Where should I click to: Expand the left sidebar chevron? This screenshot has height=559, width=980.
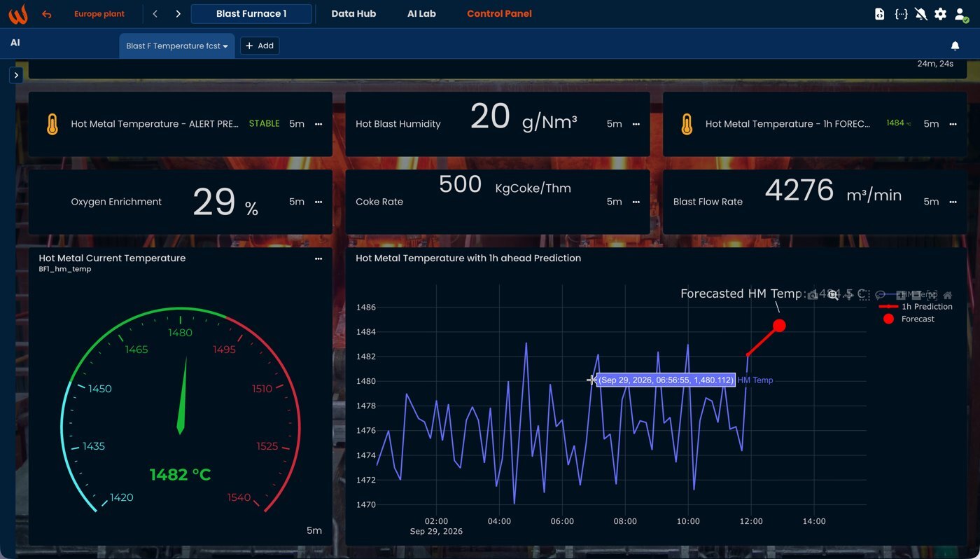click(16, 75)
